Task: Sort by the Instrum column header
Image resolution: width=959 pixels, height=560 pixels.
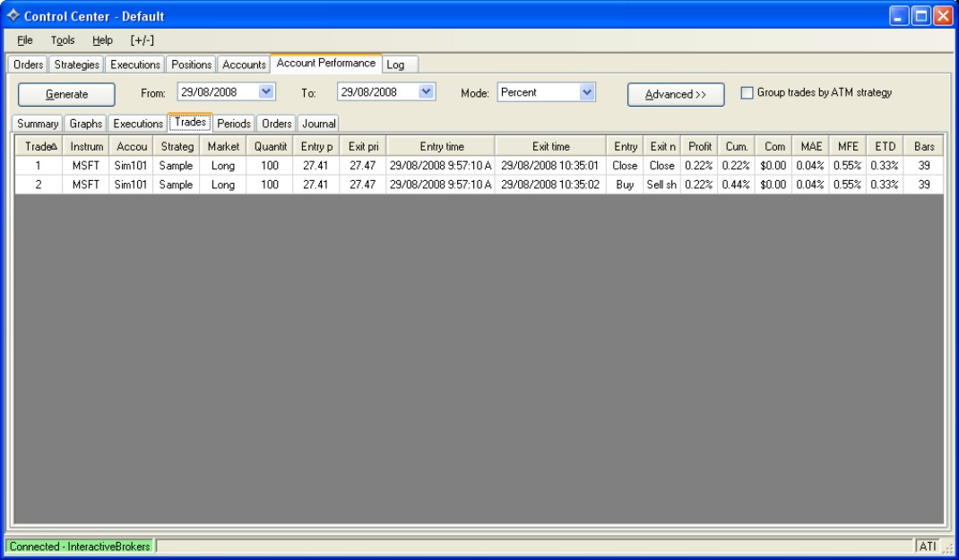Action: pos(86,147)
